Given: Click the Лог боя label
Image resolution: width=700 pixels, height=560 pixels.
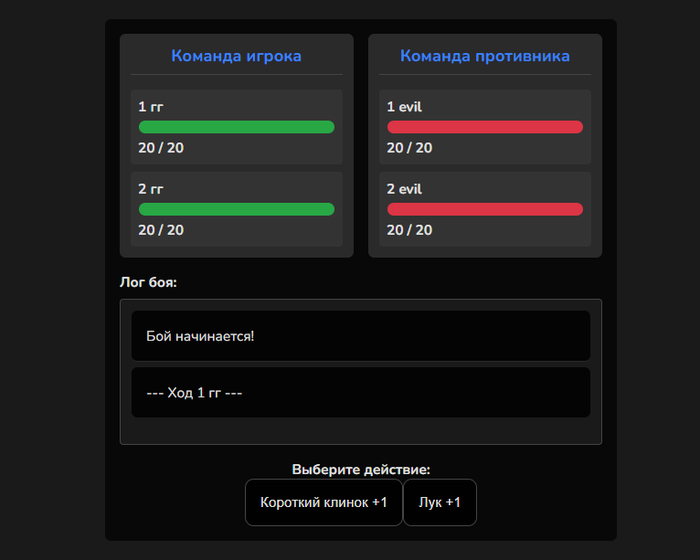Looking at the screenshot, I should pyautogui.click(x=148, y=282).
